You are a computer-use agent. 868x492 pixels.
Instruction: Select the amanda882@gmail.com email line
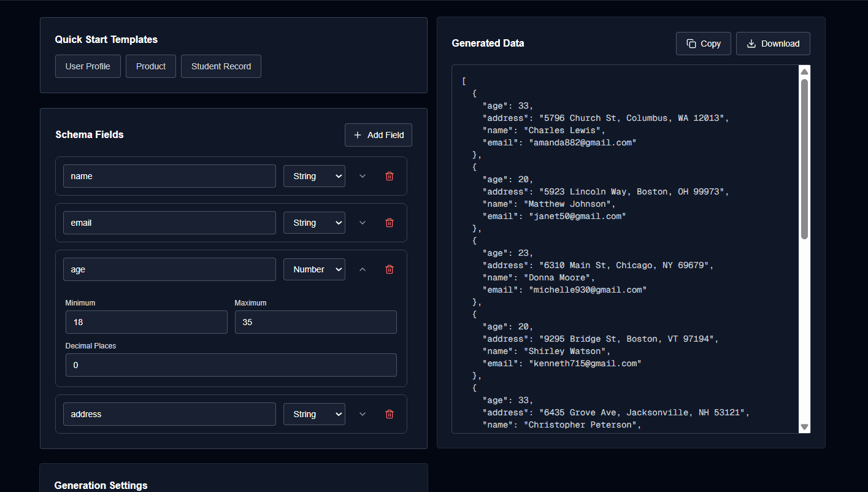[559, 142]
